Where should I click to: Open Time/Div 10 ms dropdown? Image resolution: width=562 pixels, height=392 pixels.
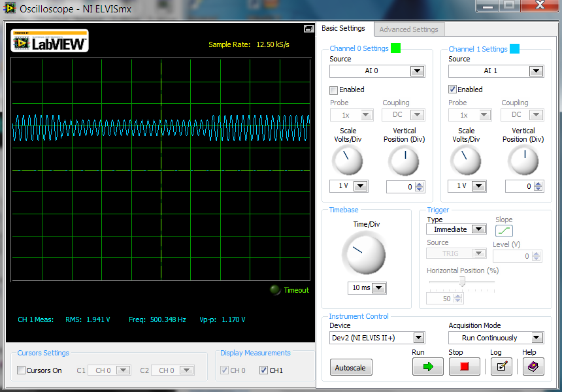click(379, 287)
